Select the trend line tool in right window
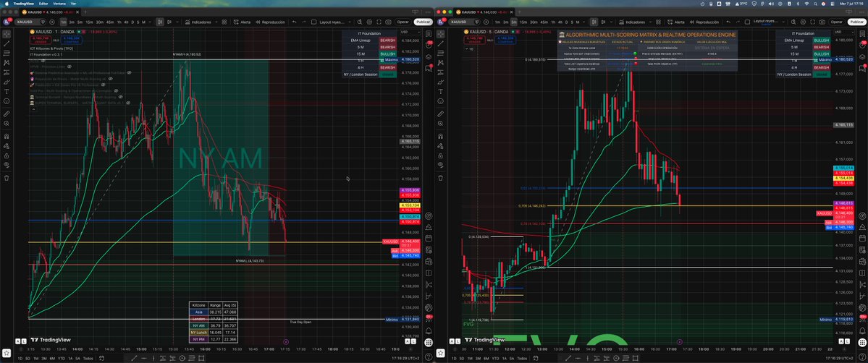The height and width of the screenshot is (363, 868). pos(441,43)
